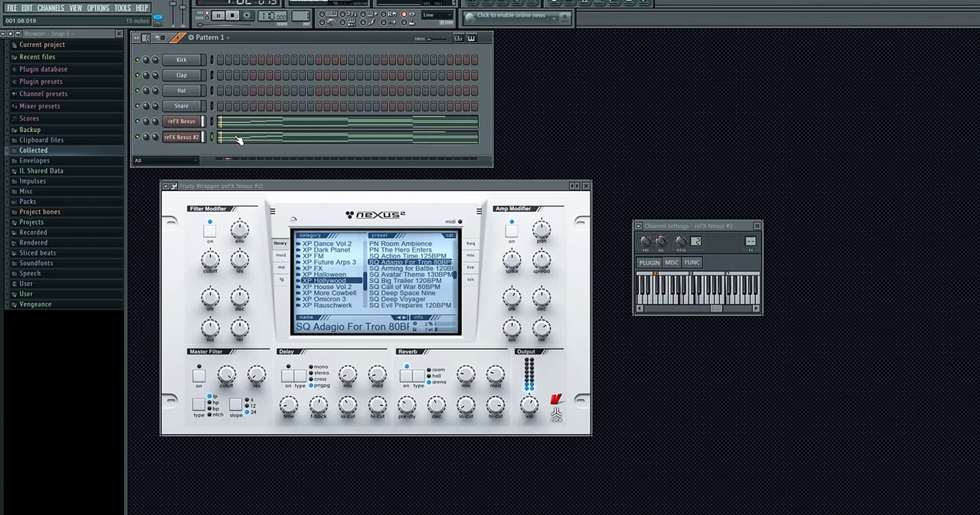
Task: Select the hall reverb type radio
Action: [429, 376]
